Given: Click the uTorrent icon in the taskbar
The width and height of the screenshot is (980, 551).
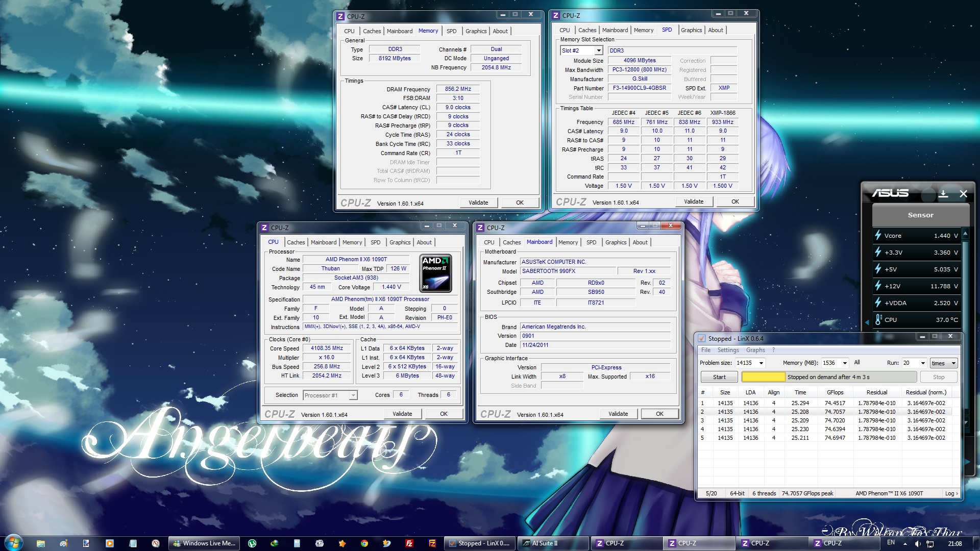Looking at the screenshot, I should tap(252, 543).
